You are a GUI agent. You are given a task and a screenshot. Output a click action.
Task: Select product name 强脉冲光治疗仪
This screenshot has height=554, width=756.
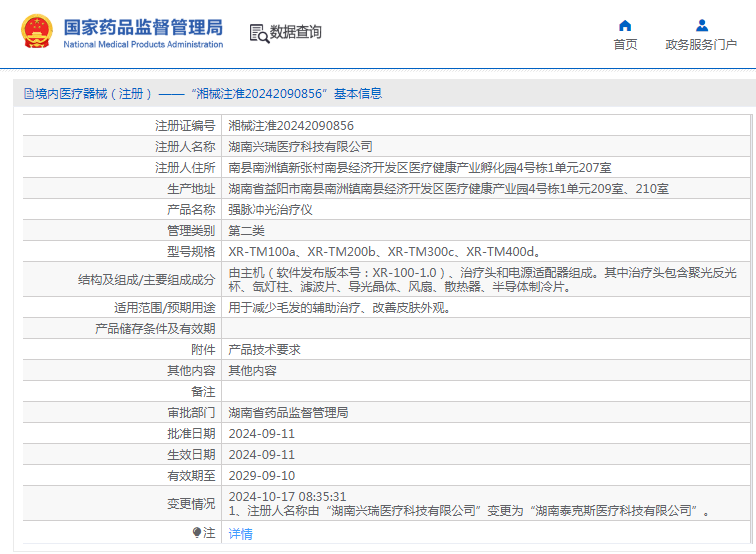click(x=270, y=210)
